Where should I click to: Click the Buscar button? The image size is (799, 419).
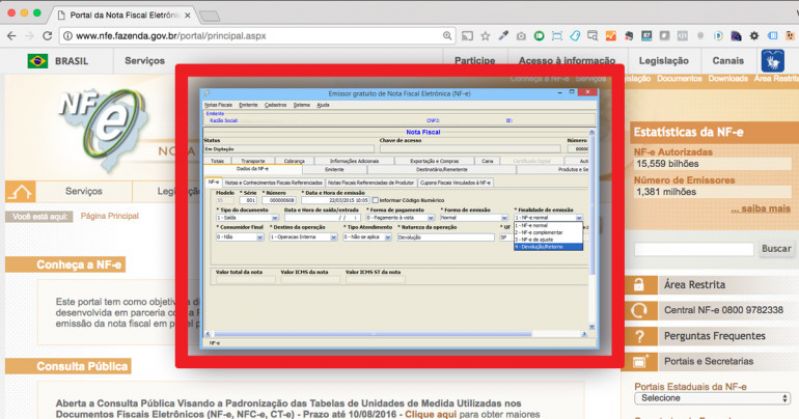point(776,249)
